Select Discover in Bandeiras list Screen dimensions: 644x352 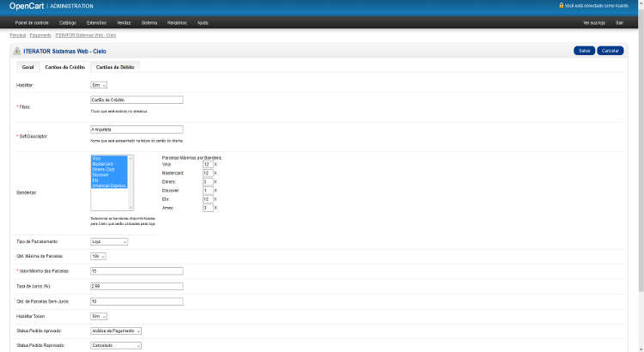109,174
